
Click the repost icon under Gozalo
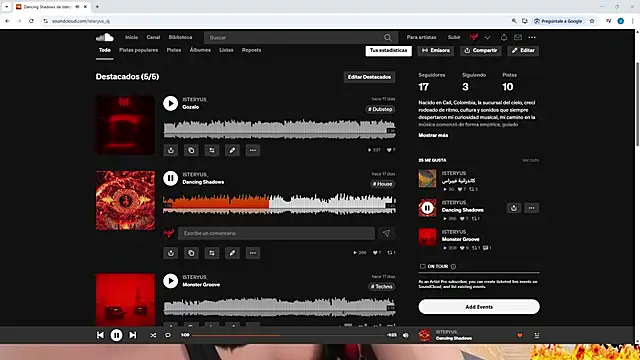212,150
